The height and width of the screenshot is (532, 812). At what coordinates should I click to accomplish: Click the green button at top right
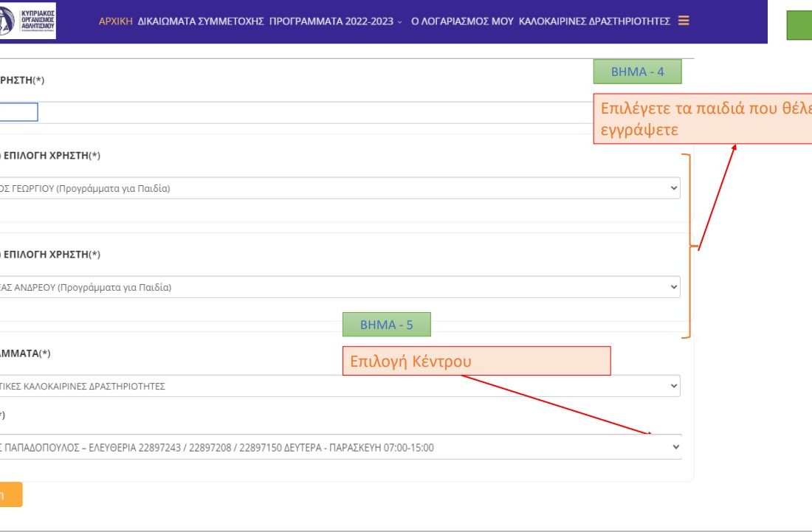coord(799,25)
